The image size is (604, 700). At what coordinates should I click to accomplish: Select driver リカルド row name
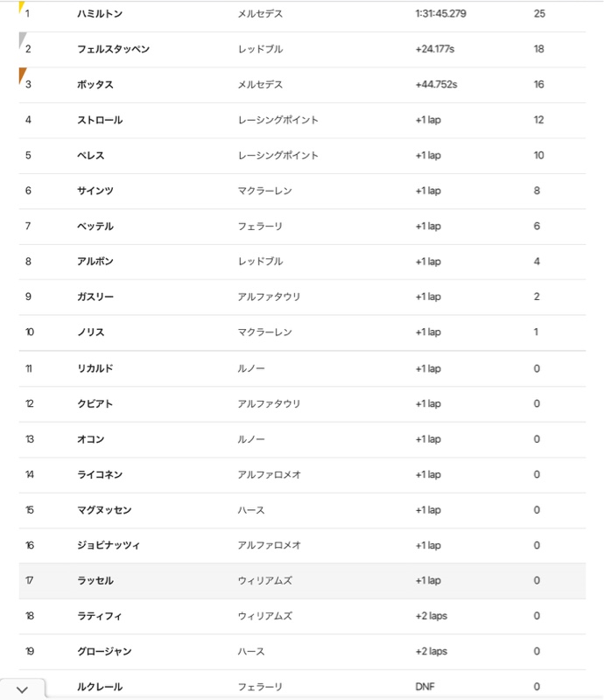(x=95, y=368)
